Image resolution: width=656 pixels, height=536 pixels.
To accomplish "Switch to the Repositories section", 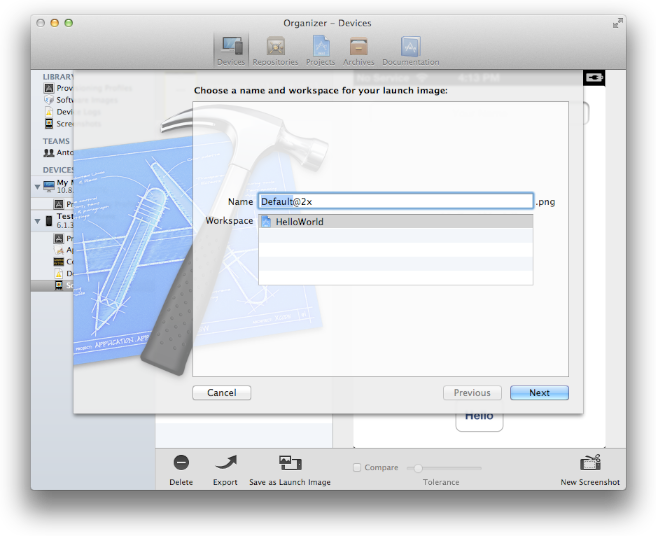I will click(275, 49).
